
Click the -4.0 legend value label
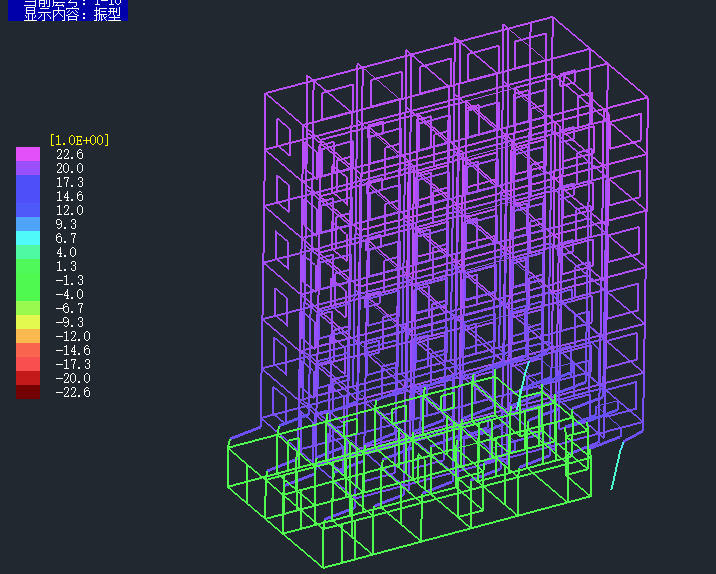(x=69, y=295)
